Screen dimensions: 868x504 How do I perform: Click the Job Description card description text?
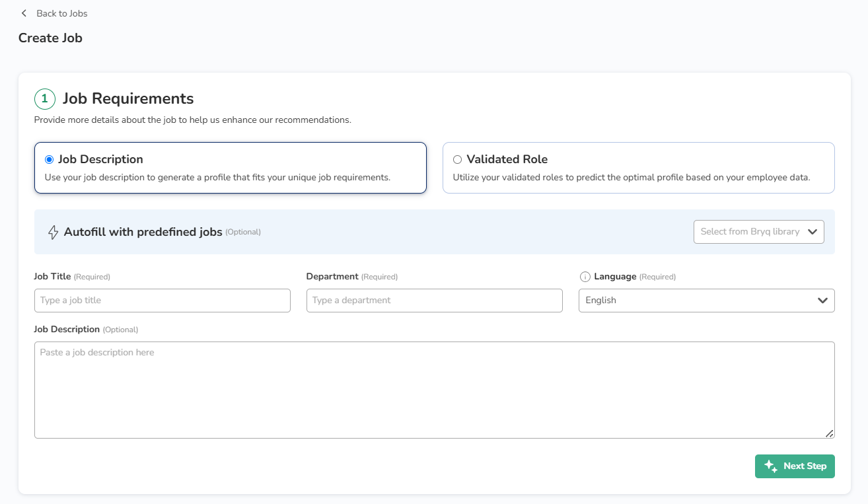tap(217, 177)
